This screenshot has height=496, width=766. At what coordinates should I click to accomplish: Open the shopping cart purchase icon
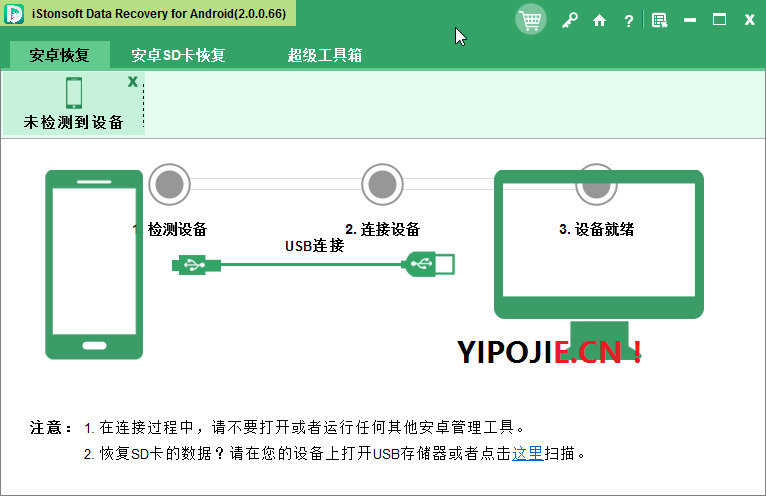click(x=531, y=19)
